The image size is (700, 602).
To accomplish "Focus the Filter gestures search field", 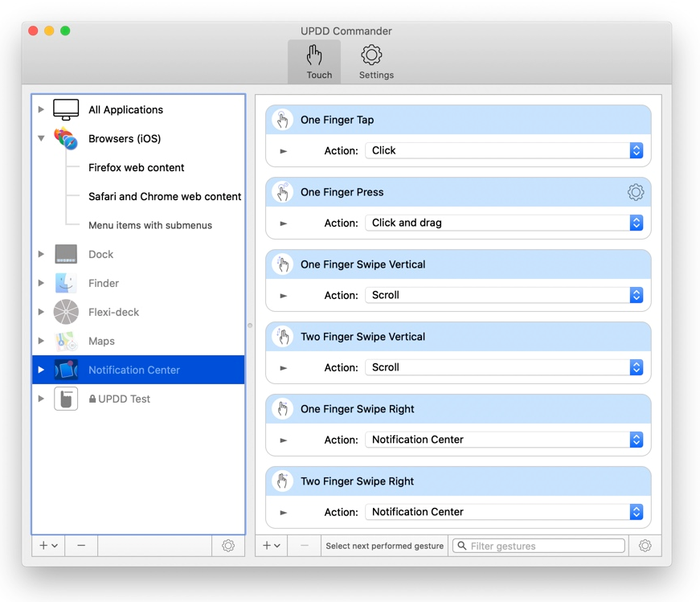I will click(x=538, y=546).
